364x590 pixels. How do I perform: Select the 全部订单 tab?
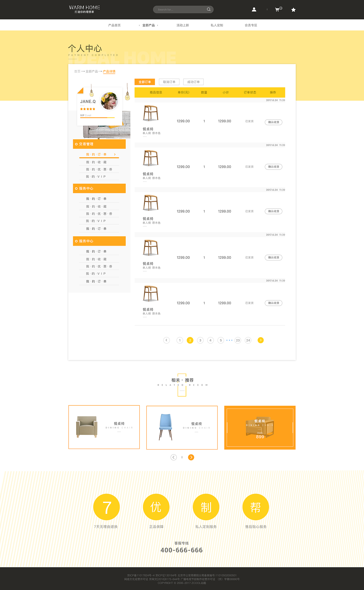click(145, 82)
